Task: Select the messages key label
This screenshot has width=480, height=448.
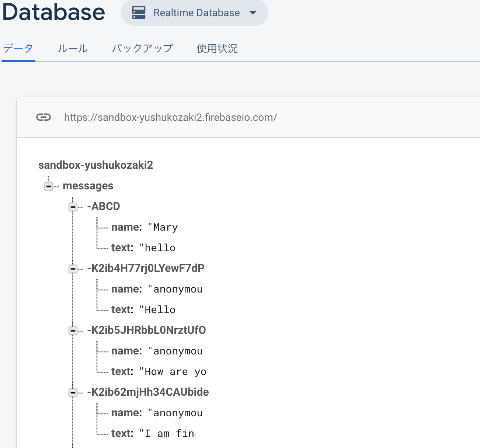Action: click(x=88, y=186)
